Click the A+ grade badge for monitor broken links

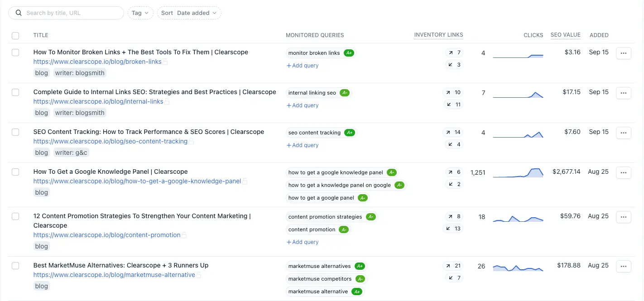coord(349,53)
